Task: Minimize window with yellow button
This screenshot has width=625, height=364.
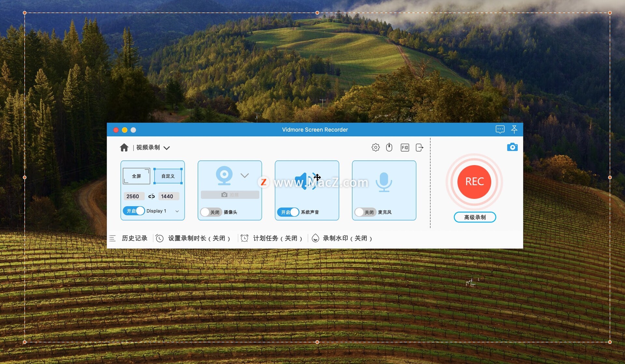Action: tap(125, 130)
